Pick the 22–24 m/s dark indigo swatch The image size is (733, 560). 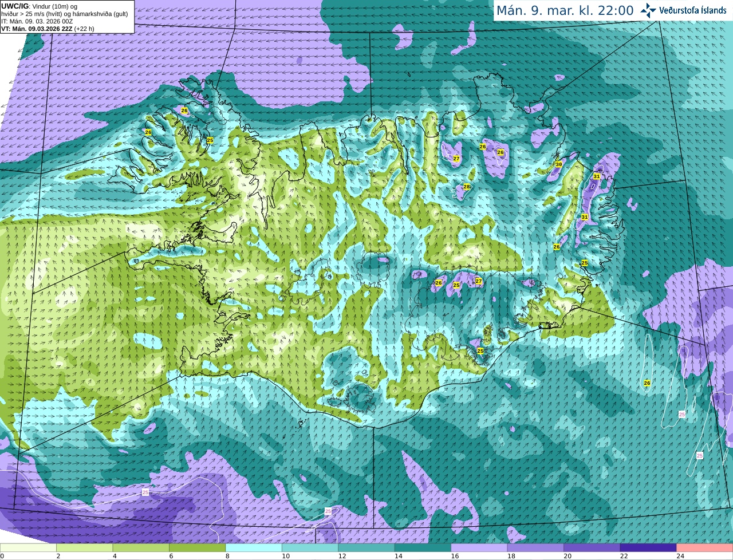[648, 547]
